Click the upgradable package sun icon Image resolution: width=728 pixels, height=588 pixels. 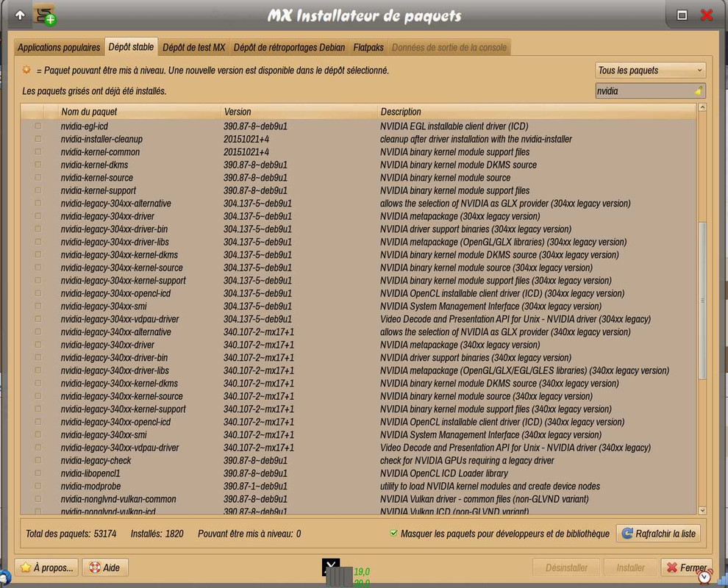(26, 70)
